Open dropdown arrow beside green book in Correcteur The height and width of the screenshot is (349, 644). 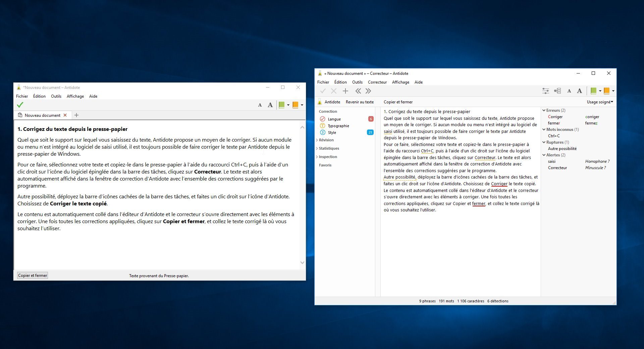pyautogui.click(x=600, y=91)
